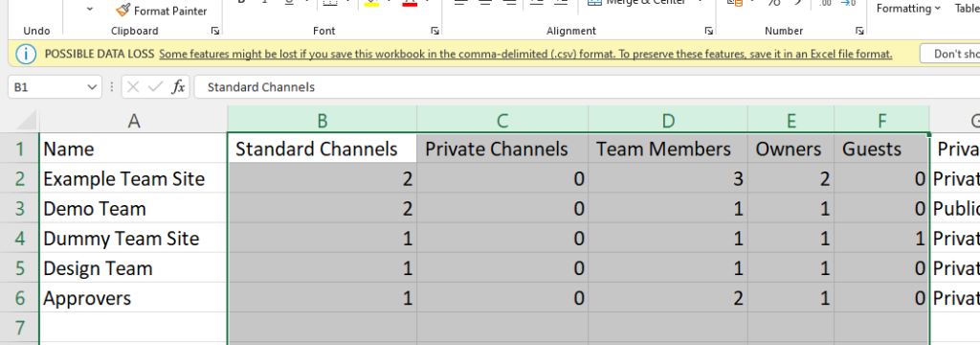Click the Don't show again button
Viewport: 980px width, 345px height.
[x=950, y=54]
